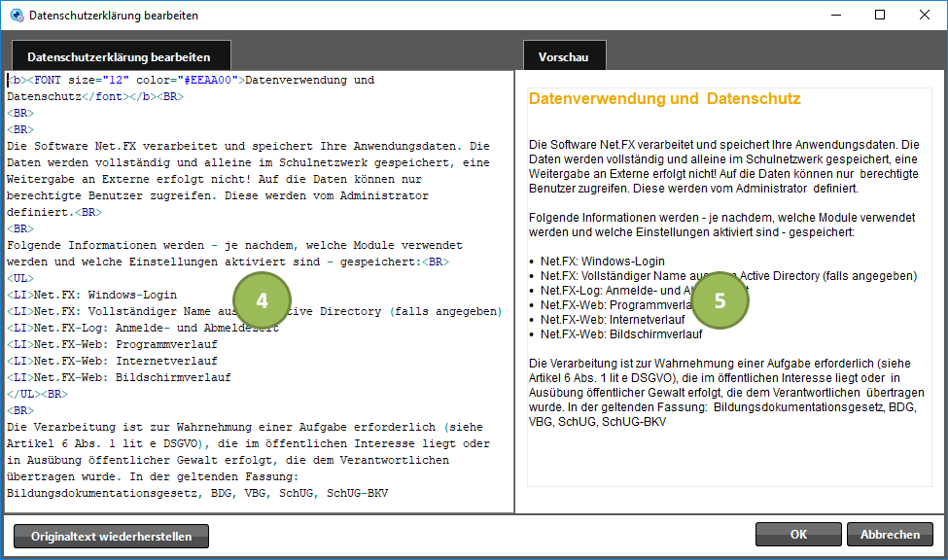Click the '<LI>Net.FX-Web: Programmverlauf' source line

113,344
